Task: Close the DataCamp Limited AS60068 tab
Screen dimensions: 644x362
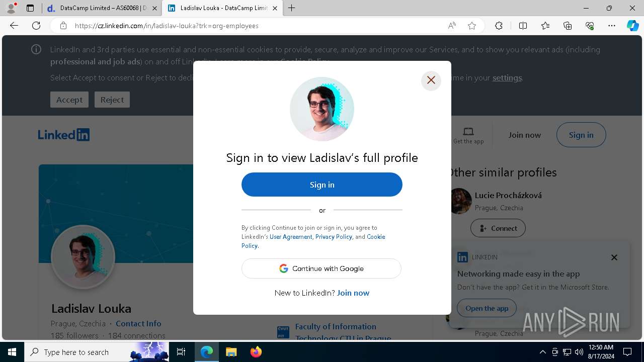Action: click(154, 8)
